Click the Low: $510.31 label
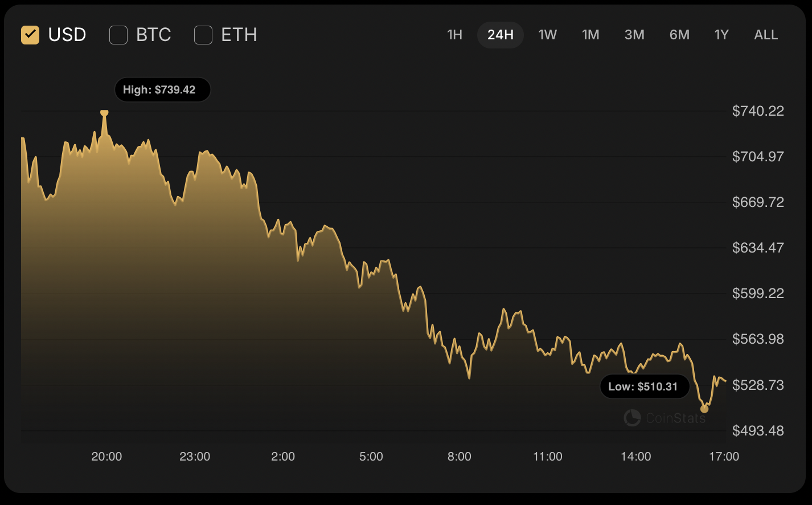The width and height of the screenshot is (812, 505). tap(645, 387)
